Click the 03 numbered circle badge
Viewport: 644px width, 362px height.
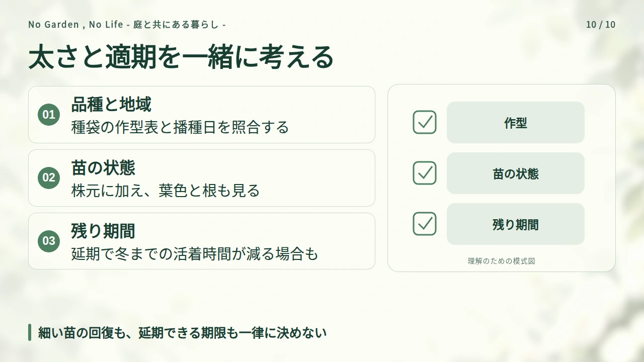tap(49, 241)
